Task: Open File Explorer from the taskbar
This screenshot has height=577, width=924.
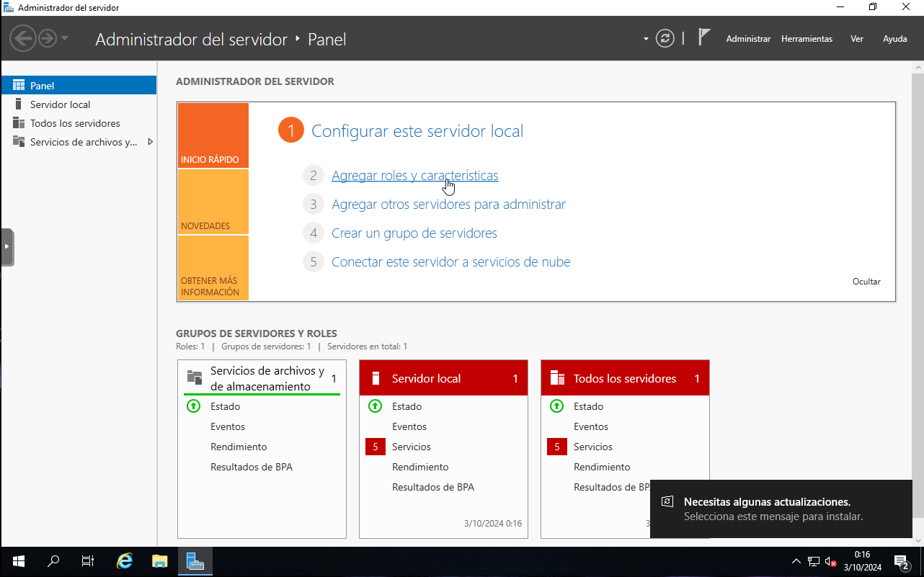Action: [x=159, y=561]
